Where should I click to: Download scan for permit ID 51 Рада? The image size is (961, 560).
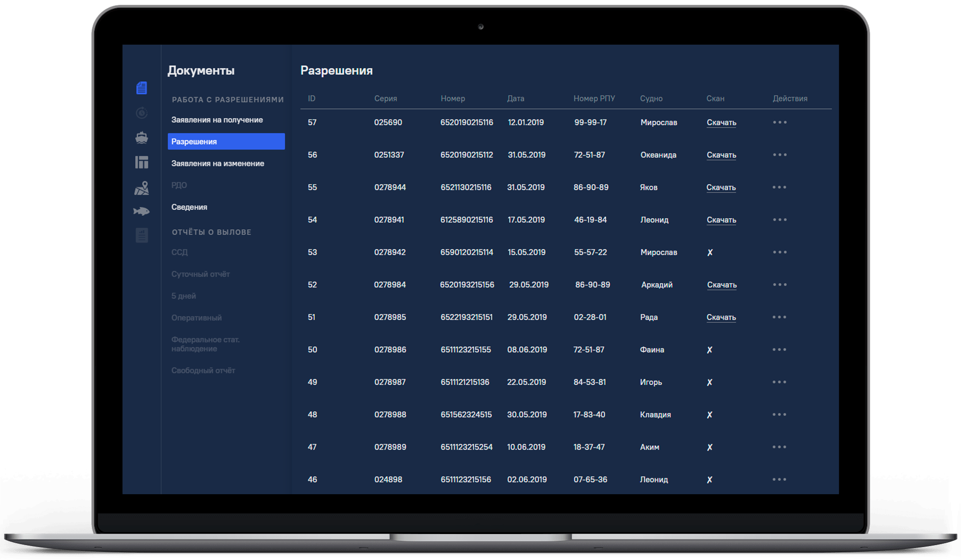tap(721, 317)
